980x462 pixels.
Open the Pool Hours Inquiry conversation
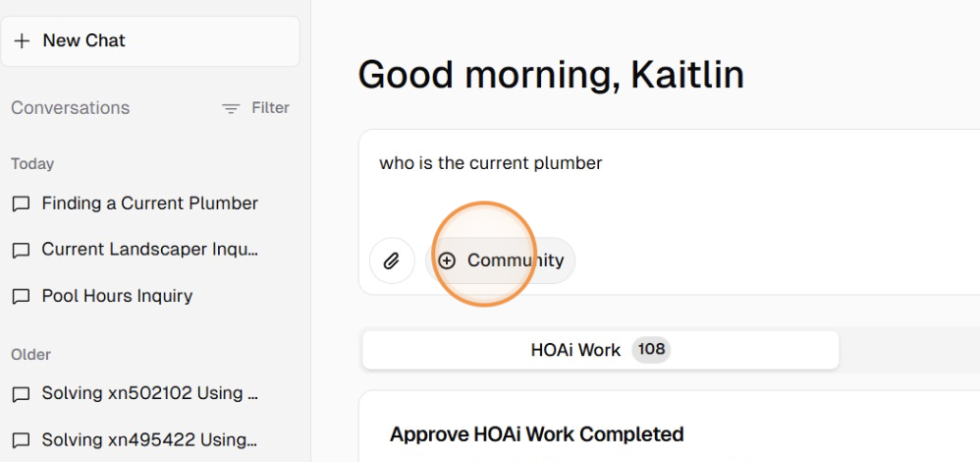[x=117, y=296]
